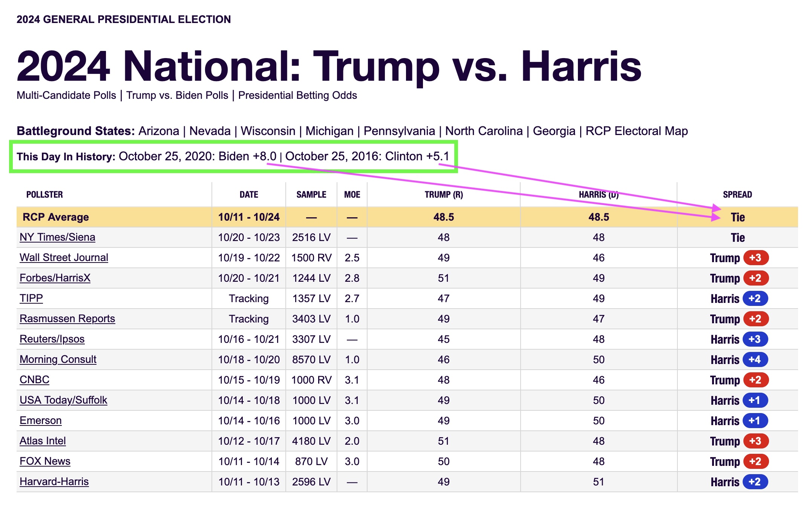This screenshot has width=812, height=513.
Task: Click TIPP margin of error 2.7
Action: [352, 298]
